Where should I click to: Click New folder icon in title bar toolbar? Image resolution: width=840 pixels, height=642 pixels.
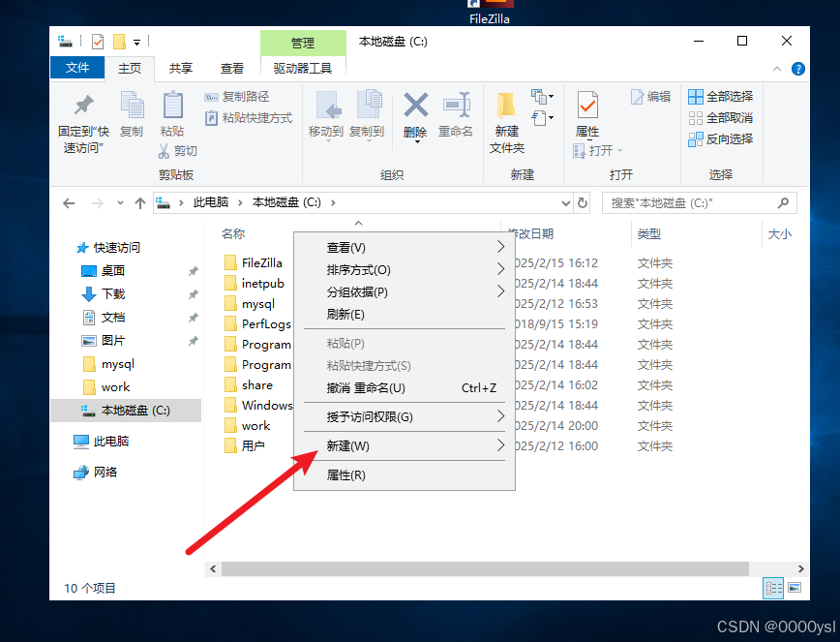click(x=119, y=42)
